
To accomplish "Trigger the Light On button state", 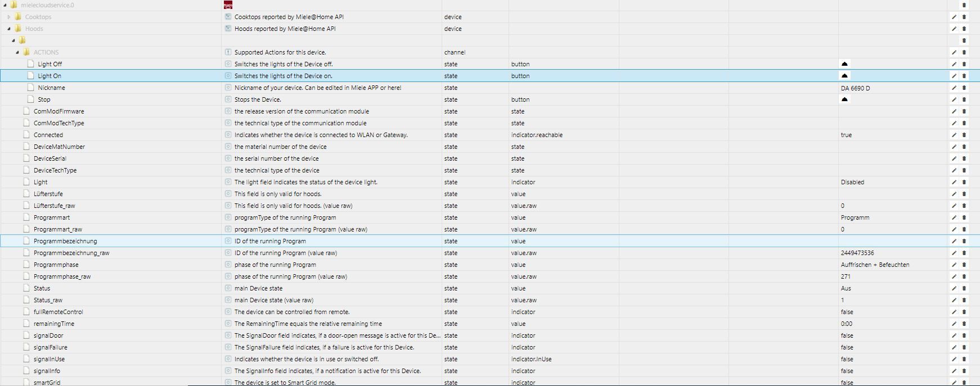I will pyautogui.click(x=844, y=76).
